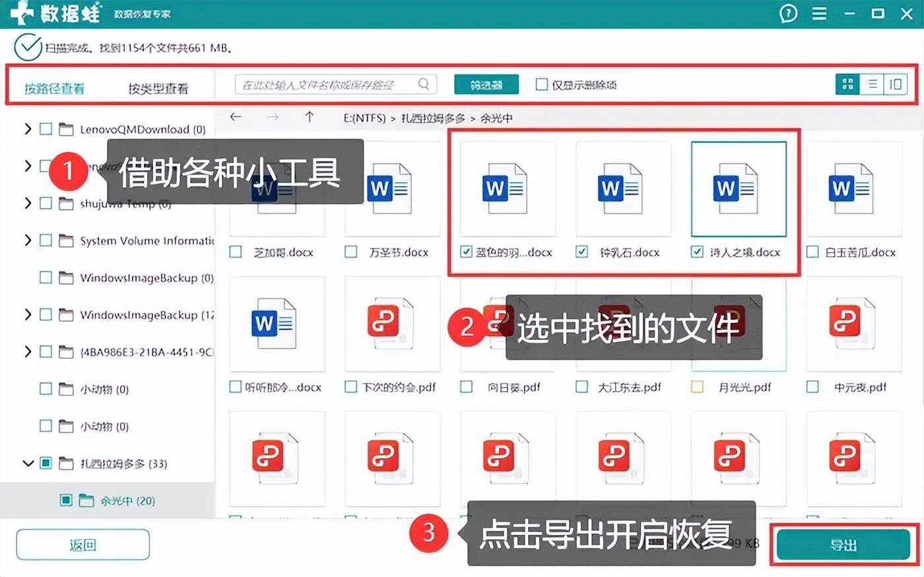Go forward with the right arrow
Screen dimensions: 924x577
pos(273,117)
